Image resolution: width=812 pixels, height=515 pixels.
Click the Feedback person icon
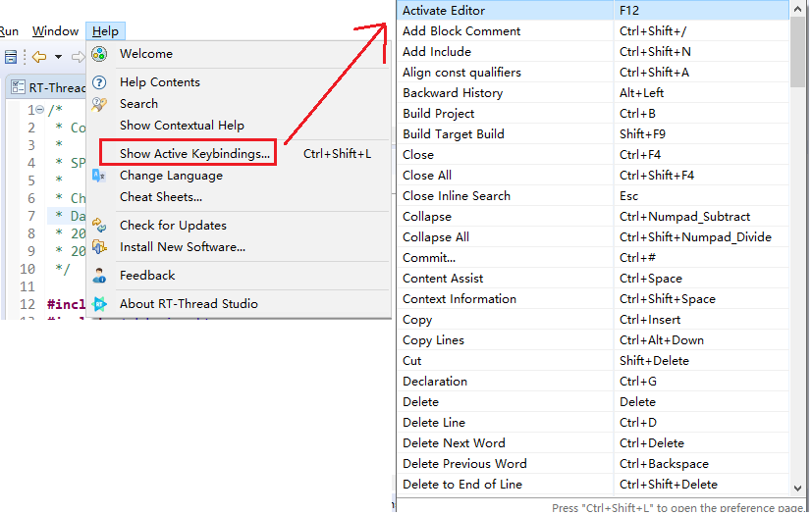point(99,276)
